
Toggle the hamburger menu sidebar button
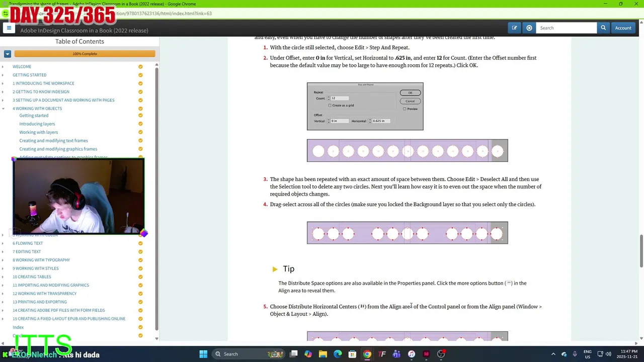(9, 28)
